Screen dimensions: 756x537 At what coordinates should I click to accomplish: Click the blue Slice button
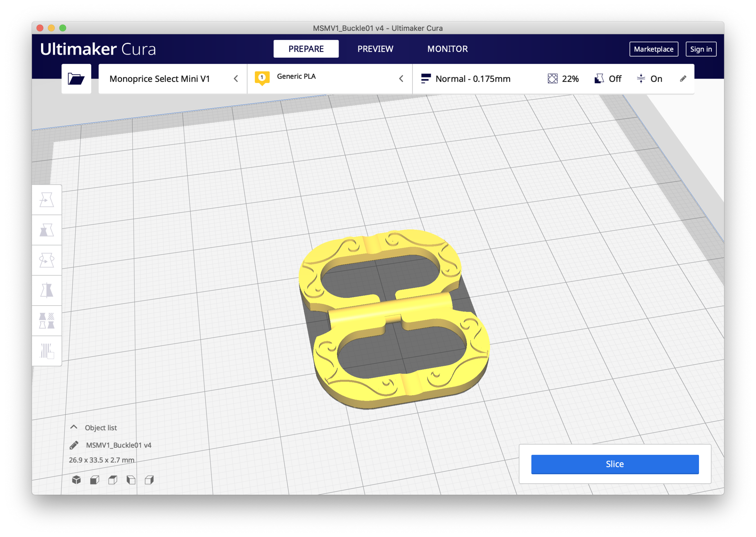coord(615,464)
